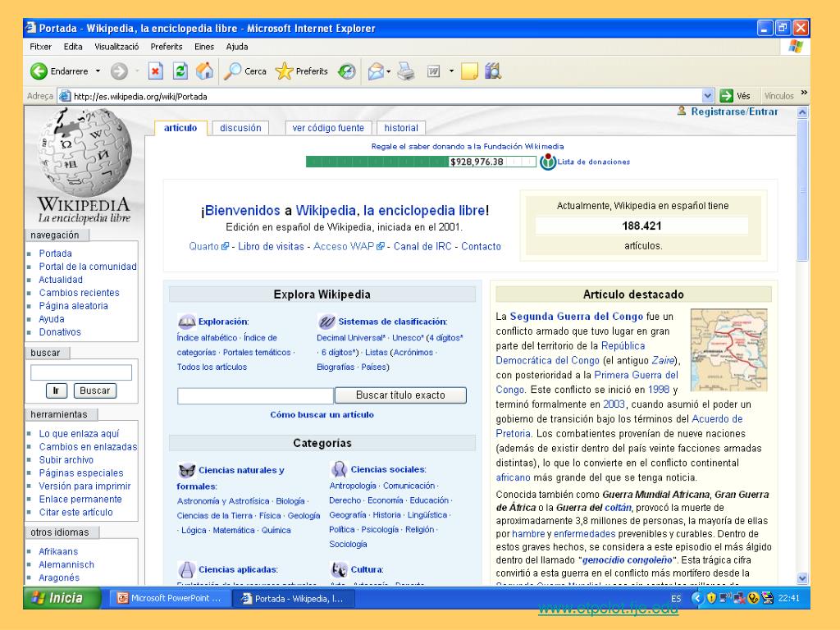Click the Vés go button
This screenshot has width=840, height=630.
click(x=734, y=97)
